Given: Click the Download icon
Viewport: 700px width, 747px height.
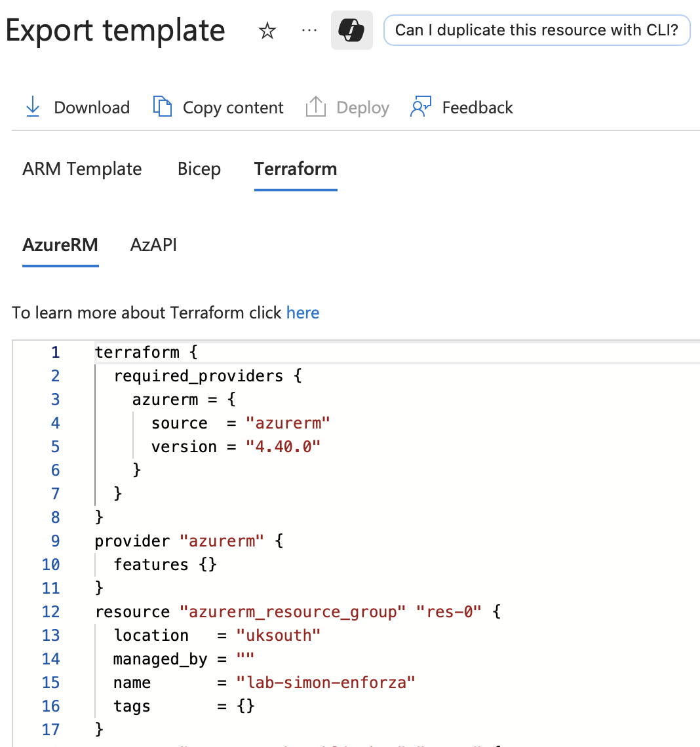Looking at the screenshot, I should [32, 106].
